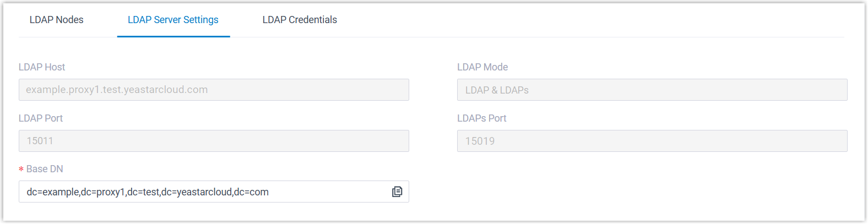This screenshot has height=224, width=868.
Task: Click the LDAP Port field showing 15011
Action: point(214,141)
